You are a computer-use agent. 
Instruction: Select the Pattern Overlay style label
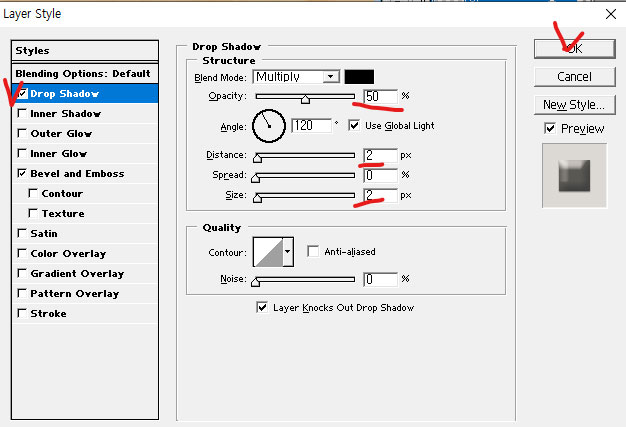click(75, 293)
